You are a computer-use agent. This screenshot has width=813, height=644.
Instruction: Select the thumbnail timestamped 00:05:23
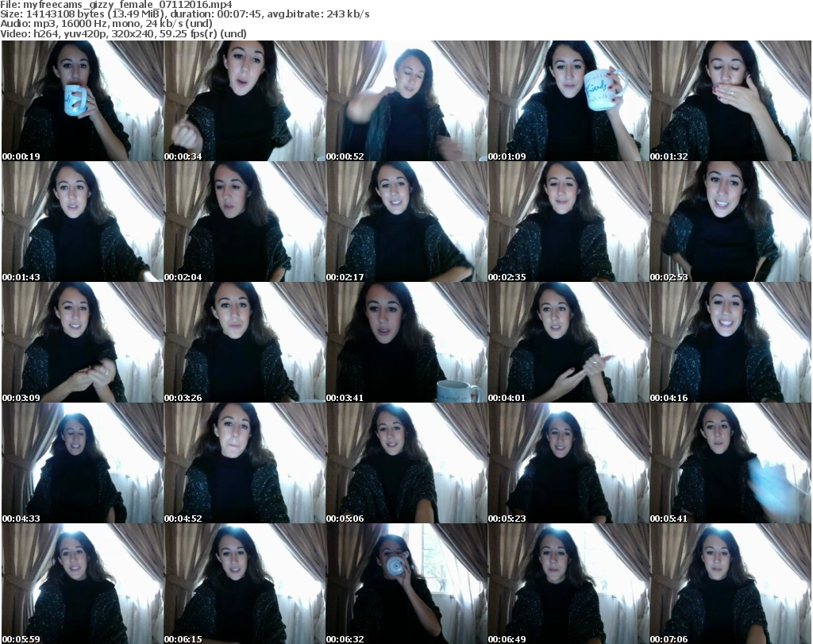[x=568, y=463]
